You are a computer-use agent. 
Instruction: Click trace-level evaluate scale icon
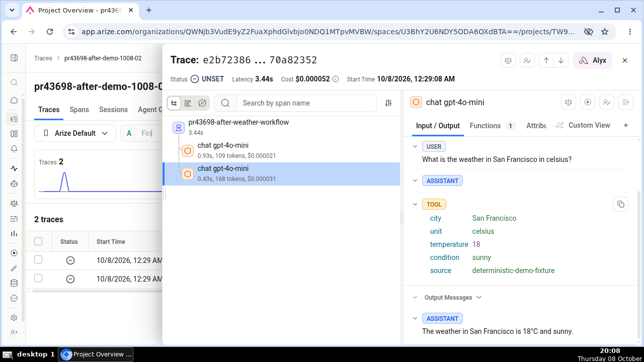pos(509,60)
